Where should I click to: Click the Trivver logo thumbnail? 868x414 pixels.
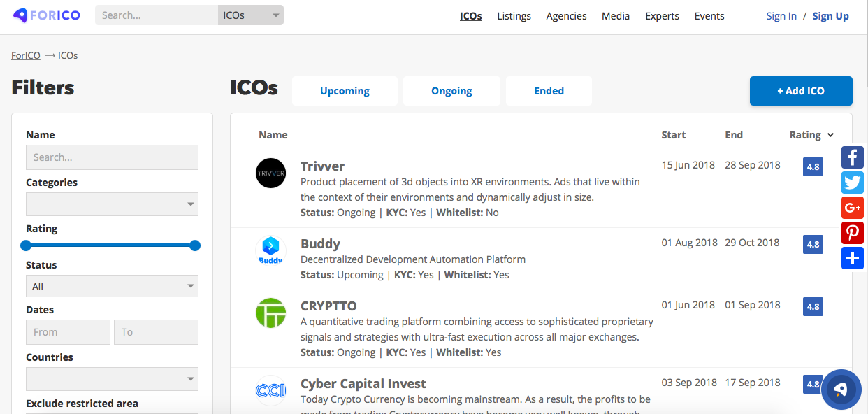(270, 173)
